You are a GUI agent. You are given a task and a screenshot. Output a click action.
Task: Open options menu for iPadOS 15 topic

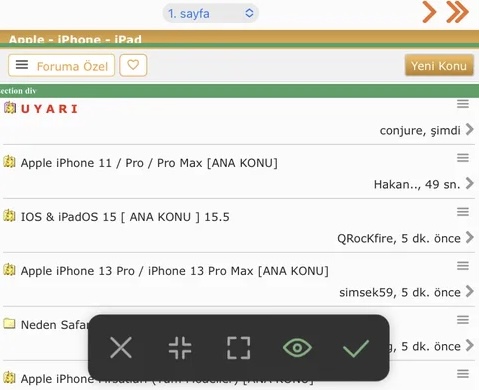[463, 212]
